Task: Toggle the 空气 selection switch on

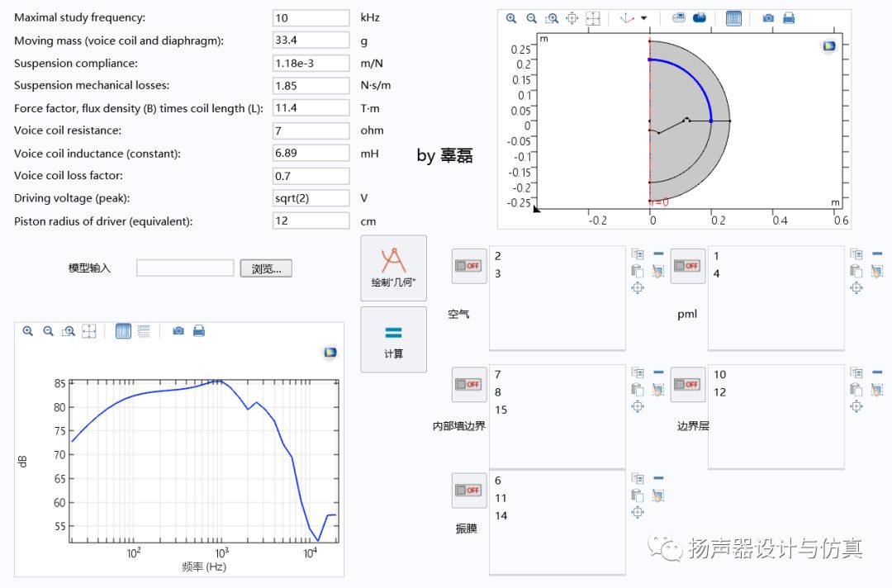Action: (x=469, y=266)
